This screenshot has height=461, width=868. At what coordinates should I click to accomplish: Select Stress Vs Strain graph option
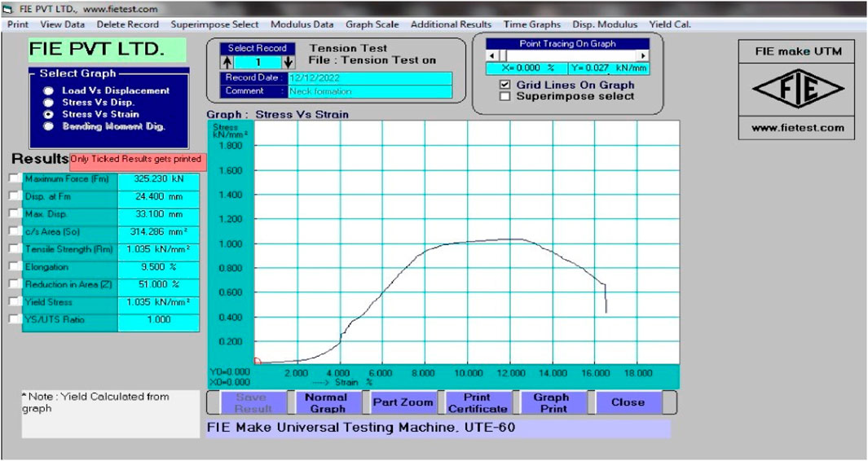[x=49, y=114]
